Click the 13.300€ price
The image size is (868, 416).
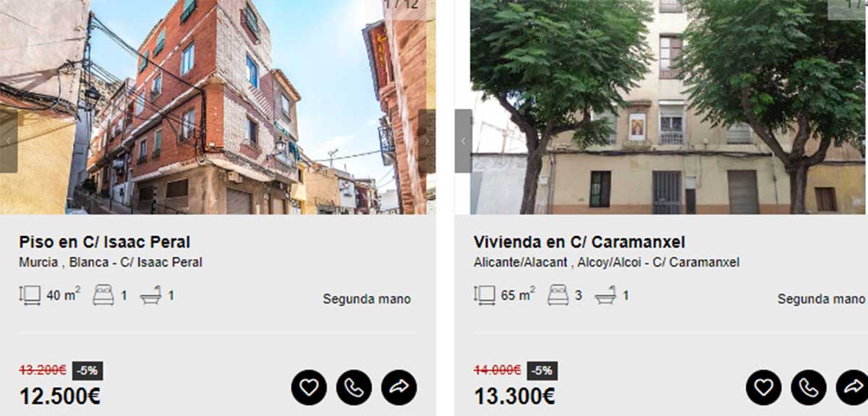pyautogui.click(x=514, y=396)
